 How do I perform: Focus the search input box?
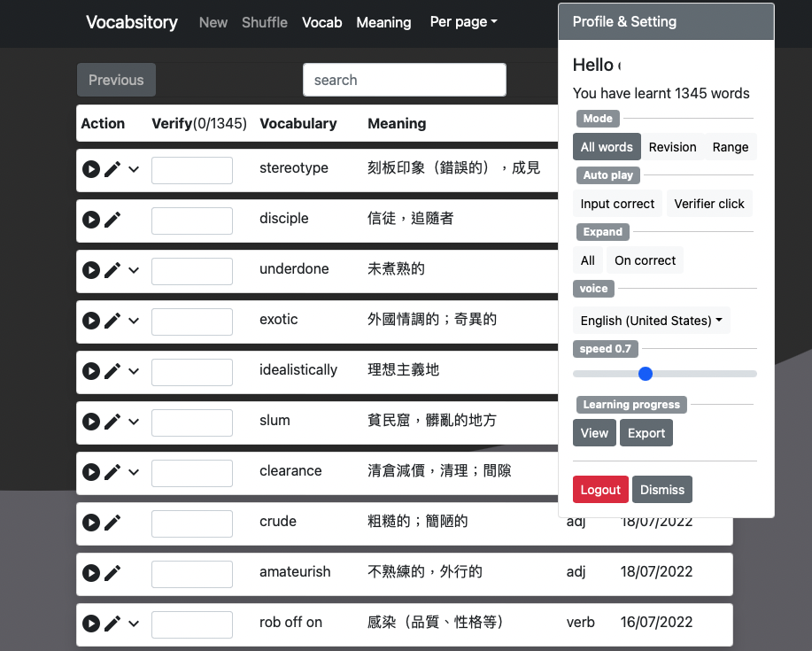point(405,80)
